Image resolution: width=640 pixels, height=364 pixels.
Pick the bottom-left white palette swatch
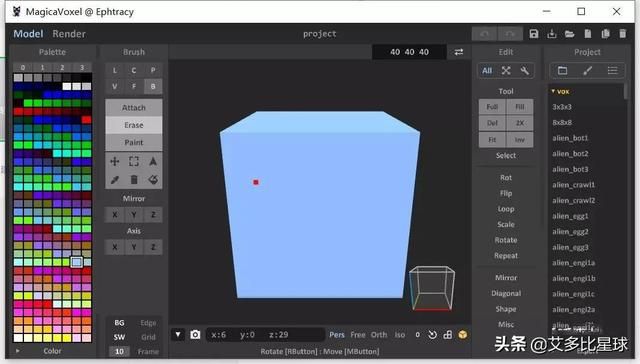coord(18,338)
